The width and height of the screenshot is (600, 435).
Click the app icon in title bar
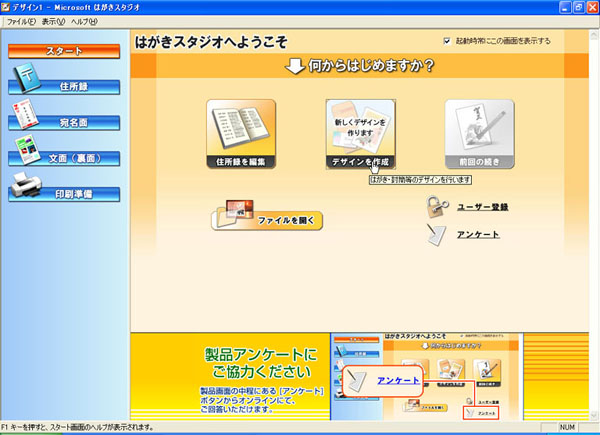pyautogui.click(x=5, y=7)
